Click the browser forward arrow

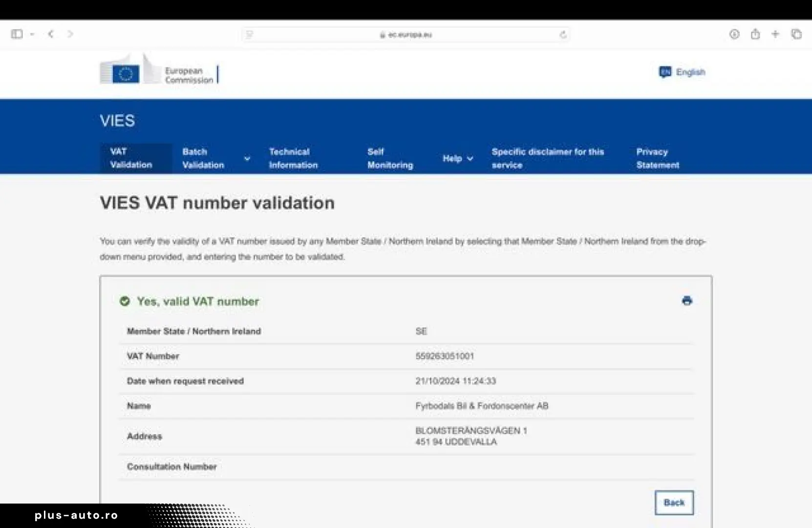tap(70, 34)
